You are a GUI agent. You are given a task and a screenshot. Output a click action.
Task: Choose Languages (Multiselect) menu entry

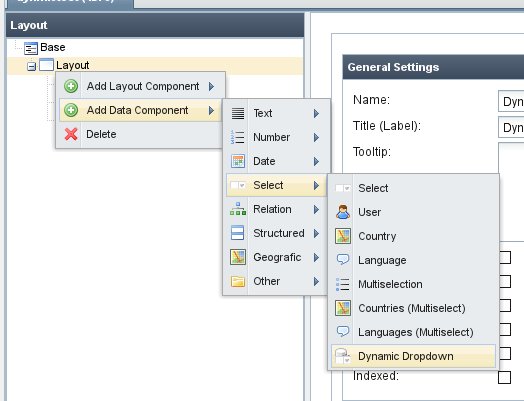(x=413, y=332)
